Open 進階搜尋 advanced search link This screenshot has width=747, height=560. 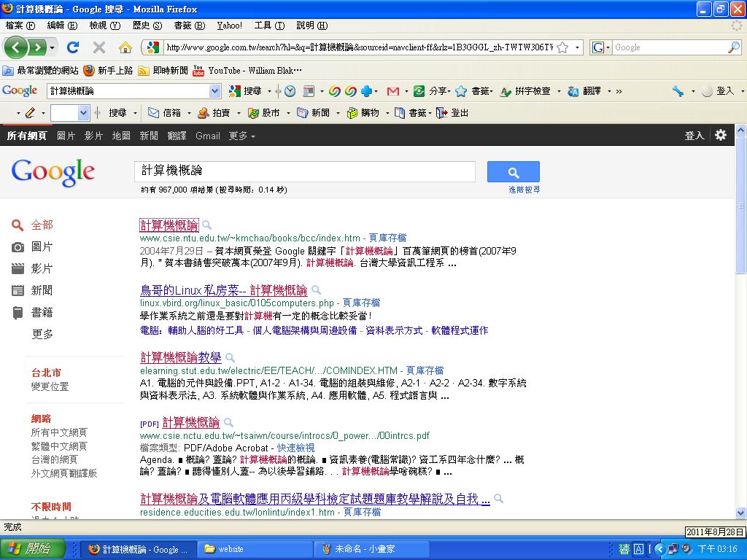pos(524,190)
